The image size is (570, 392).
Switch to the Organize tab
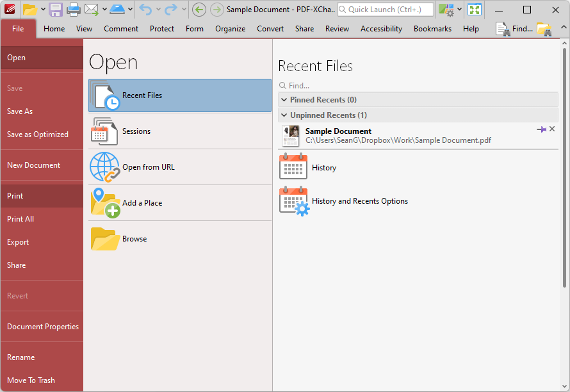[x=230, y=29]
